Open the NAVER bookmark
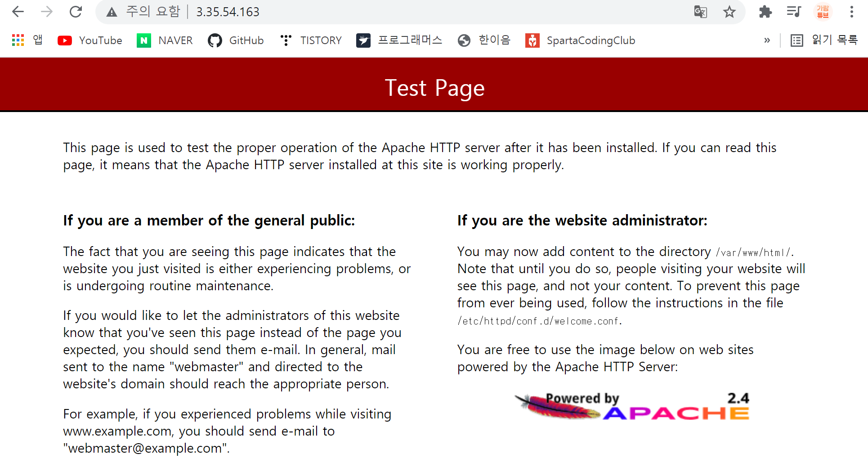This screenshot has width=868, height=463. click(165, 40)
